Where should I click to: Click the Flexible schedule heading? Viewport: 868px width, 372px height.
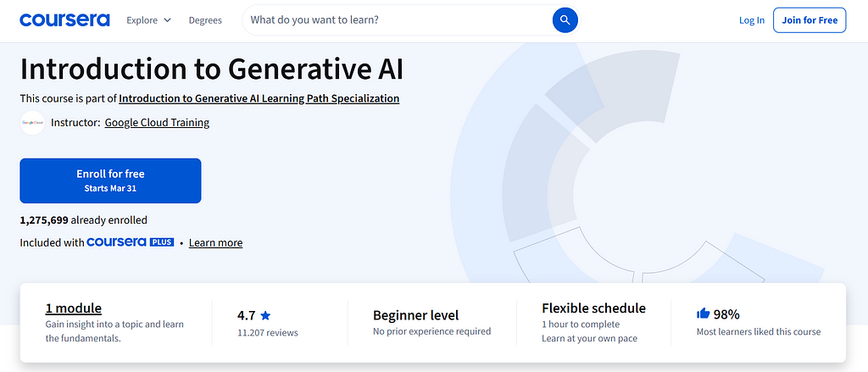[x=593, y=308]
